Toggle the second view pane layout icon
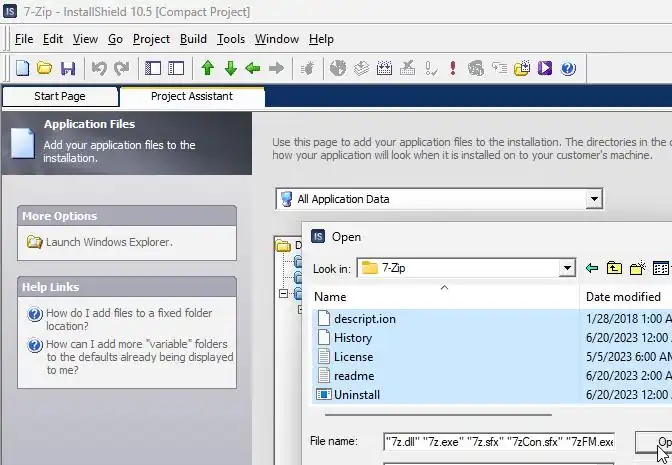This screenshot has width=672, height=465. 176,68
